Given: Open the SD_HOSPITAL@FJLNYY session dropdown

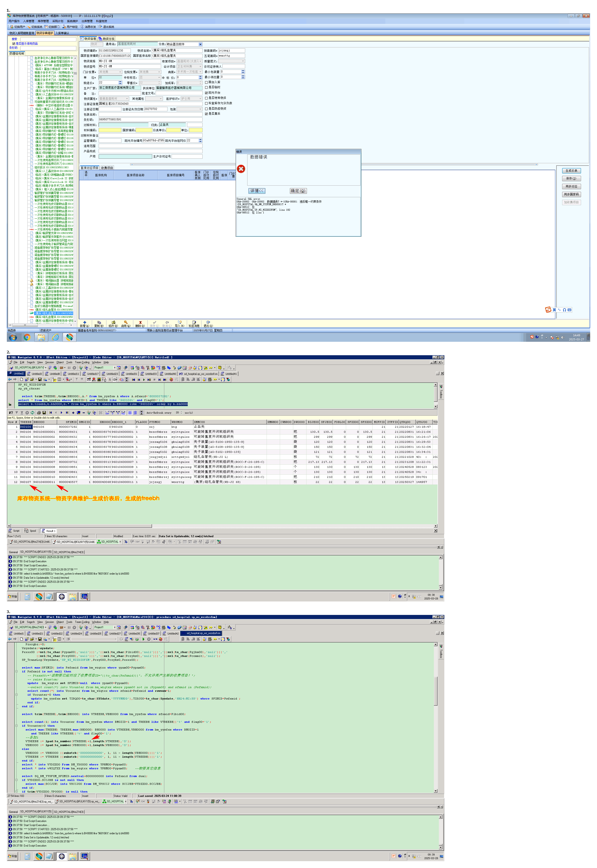Looking at the screenshot, I should pos(46,368).
